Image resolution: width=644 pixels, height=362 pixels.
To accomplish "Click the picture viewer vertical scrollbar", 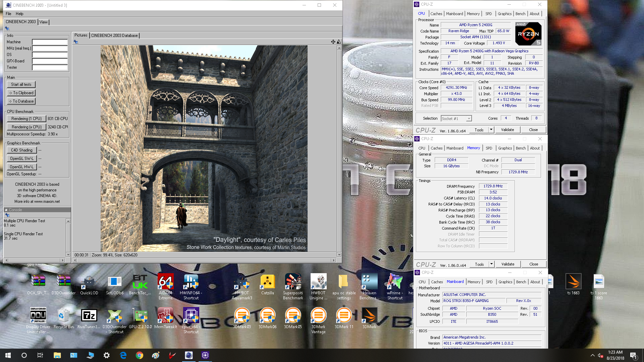I will click(339, 151).
